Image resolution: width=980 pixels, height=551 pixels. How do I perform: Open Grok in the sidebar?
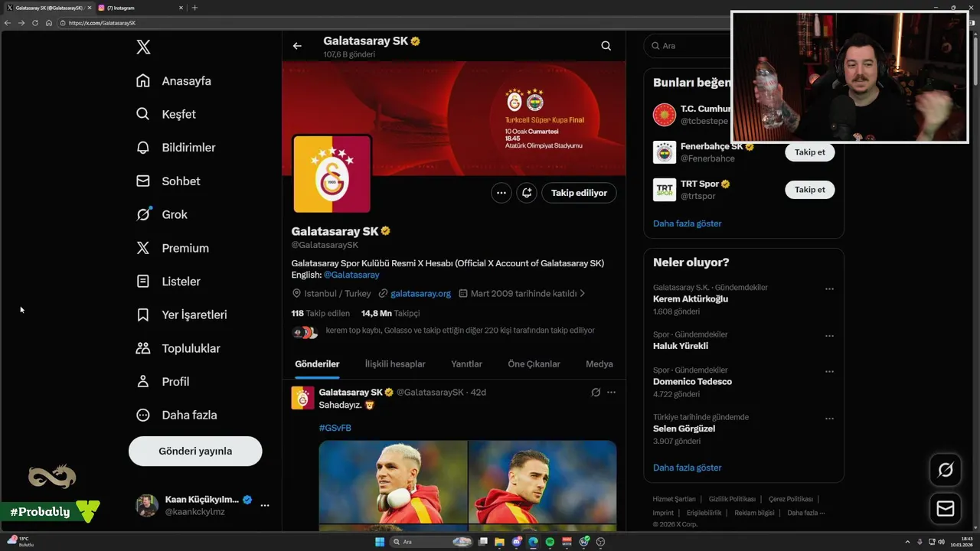(162, 214)
